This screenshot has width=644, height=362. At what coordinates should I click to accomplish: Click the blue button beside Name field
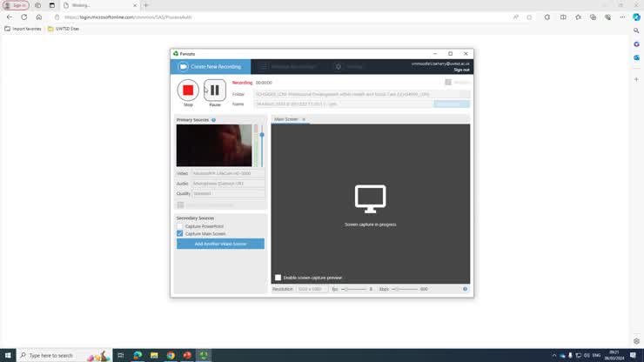point(452,104)
